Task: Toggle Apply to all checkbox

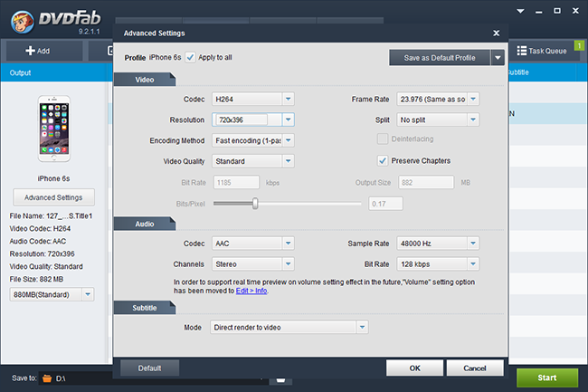Action: [x=190, y=57]
